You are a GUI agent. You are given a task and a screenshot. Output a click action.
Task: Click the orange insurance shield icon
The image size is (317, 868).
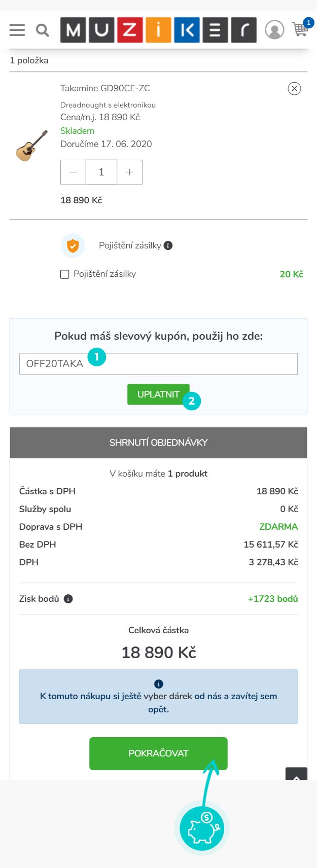coord(73,246)
